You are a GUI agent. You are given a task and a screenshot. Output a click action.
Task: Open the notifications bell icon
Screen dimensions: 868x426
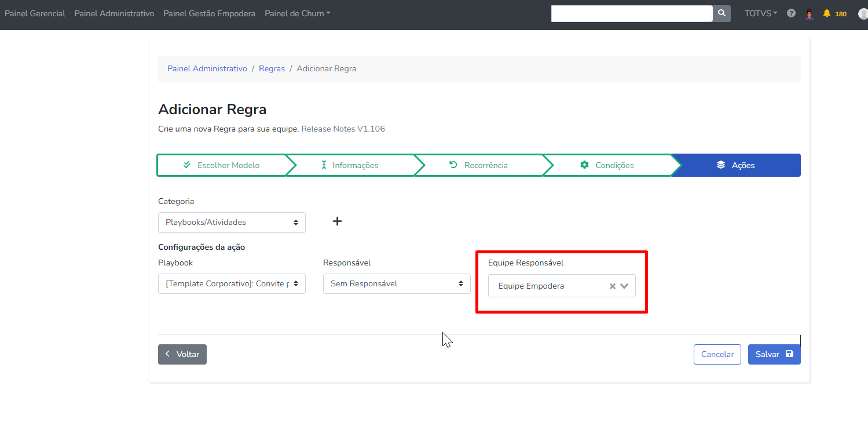pyautogui.click(x=826, y=13)
